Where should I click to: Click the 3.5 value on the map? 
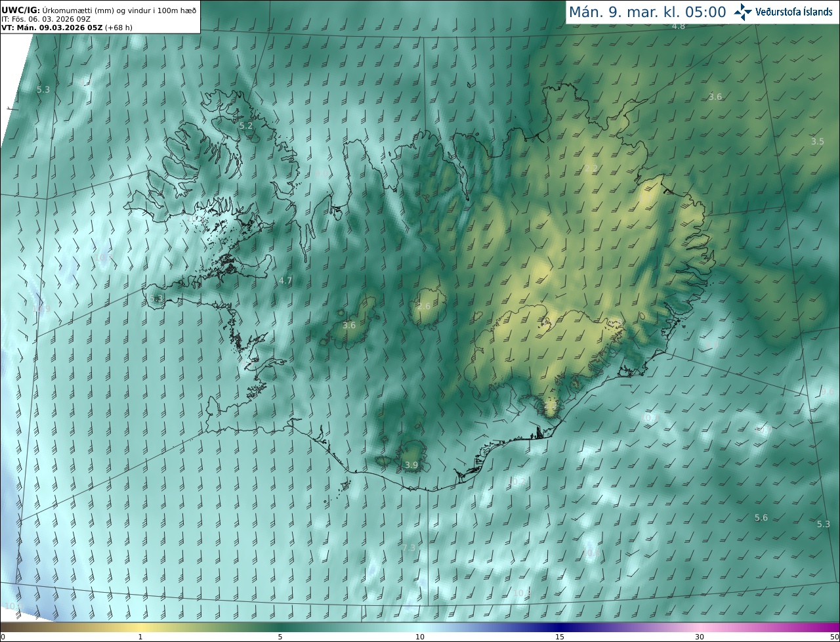coord(817,141)
